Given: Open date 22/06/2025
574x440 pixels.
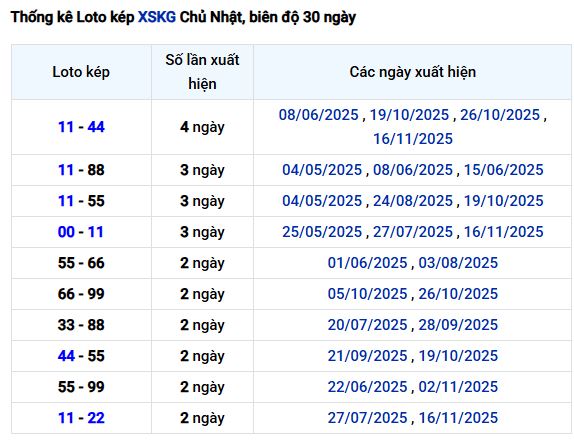Looking at the screenshot, I should 368,387.
